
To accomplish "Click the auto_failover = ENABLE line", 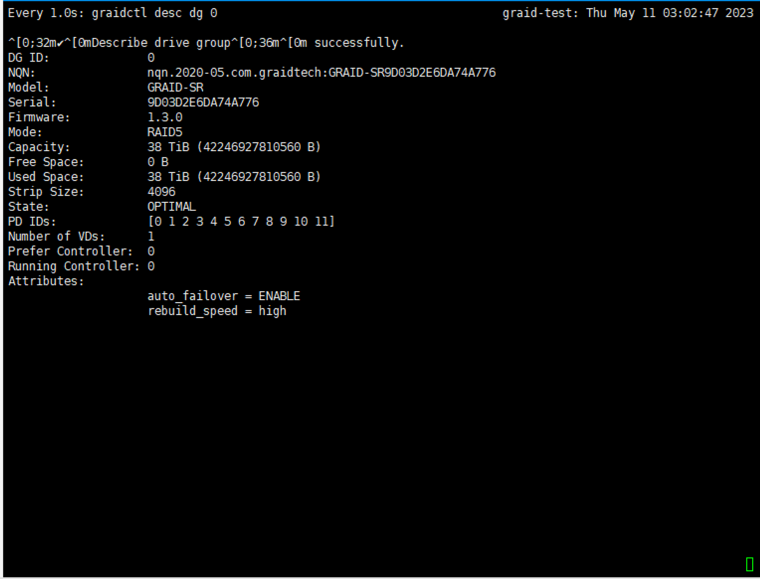I will point(224,296).
